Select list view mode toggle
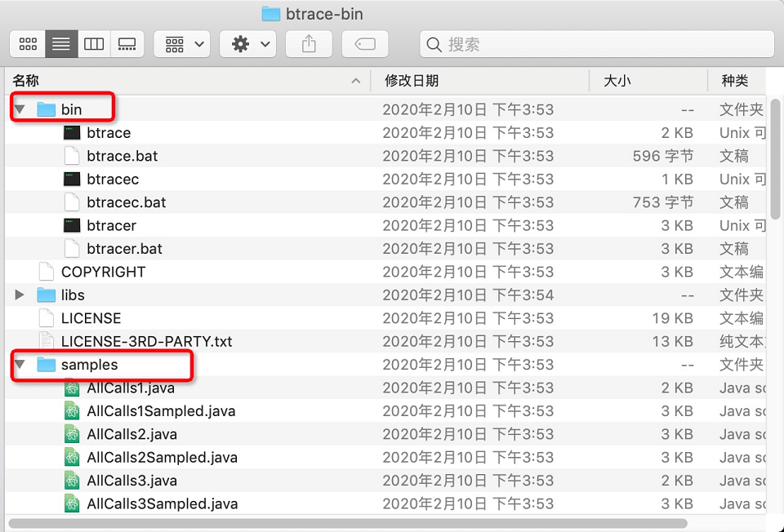This screenshot has width=784, height=532. click(x=61, y=44)
